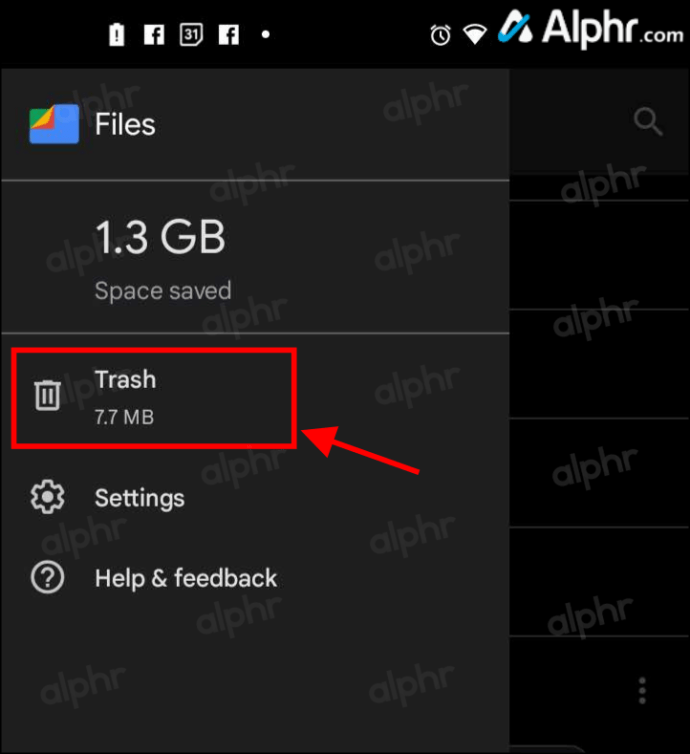The image size is (690, 754).
Task: Tap the Wi-Fi status icon
Action: coord(475,35)
